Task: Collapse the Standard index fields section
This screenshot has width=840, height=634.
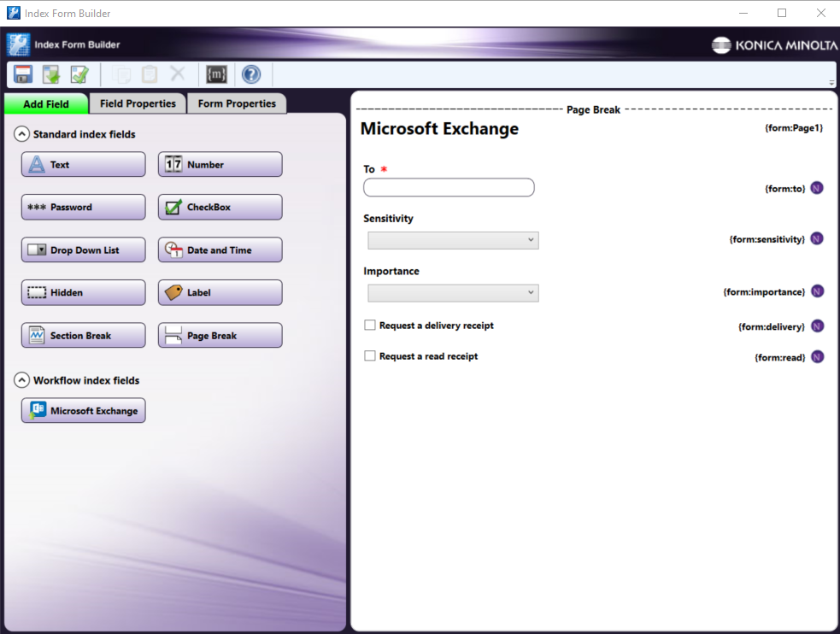Action: tap(21, 134)
